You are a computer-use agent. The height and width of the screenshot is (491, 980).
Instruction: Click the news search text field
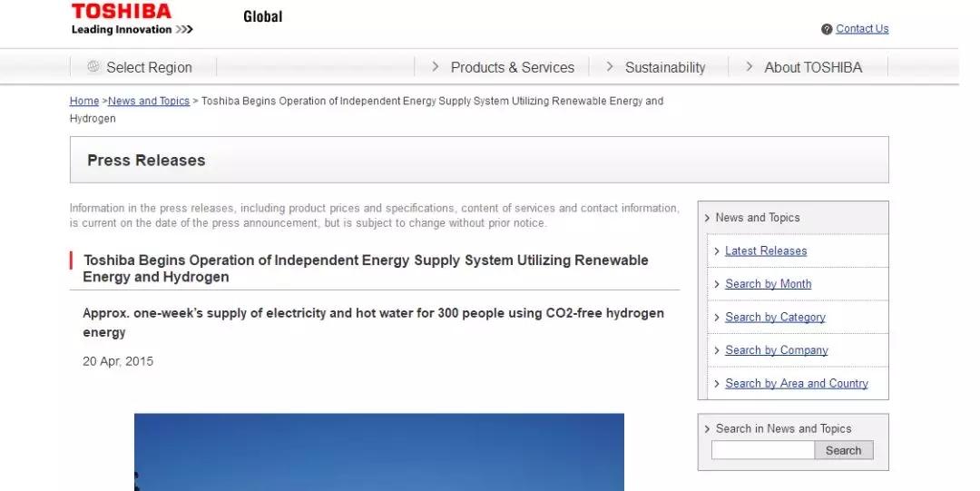[762, 450]
